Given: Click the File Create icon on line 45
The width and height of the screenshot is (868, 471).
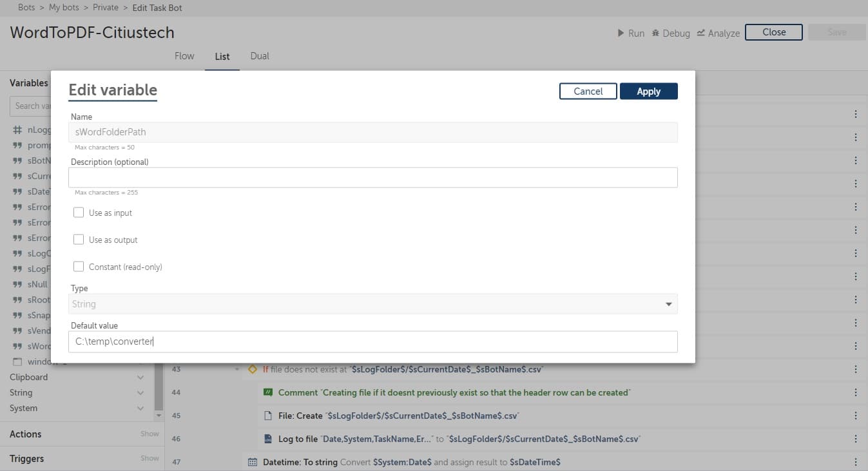Looking at the screenshot, I should (x=268, y=416).
